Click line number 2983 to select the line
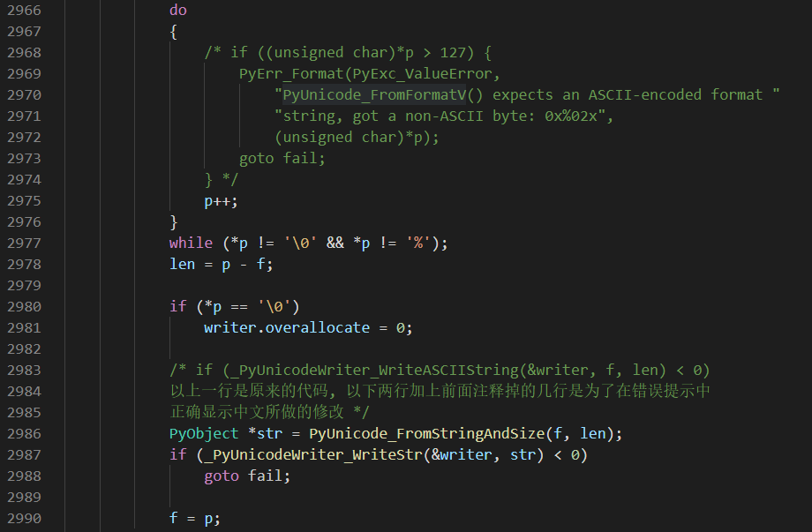The image size is (812, 532). pyautogui.click(x=25, y=370)
